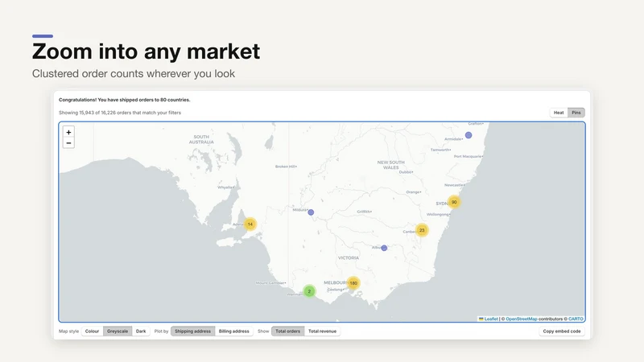Viewport: 644px width, 362px height.
Task: Click the SOUTH AUSTRALIA state label
Action: (x=201, y=139)
